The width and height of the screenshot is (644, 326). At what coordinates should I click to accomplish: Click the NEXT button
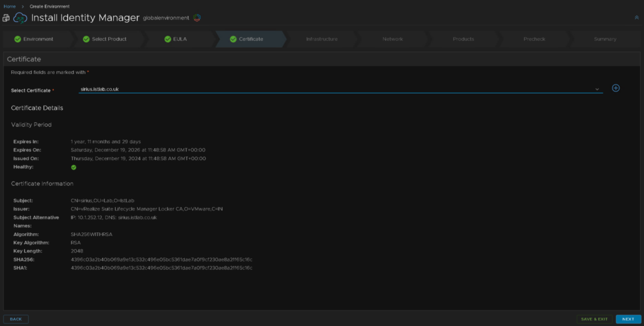pyautogui.click(x=628, y=319)
